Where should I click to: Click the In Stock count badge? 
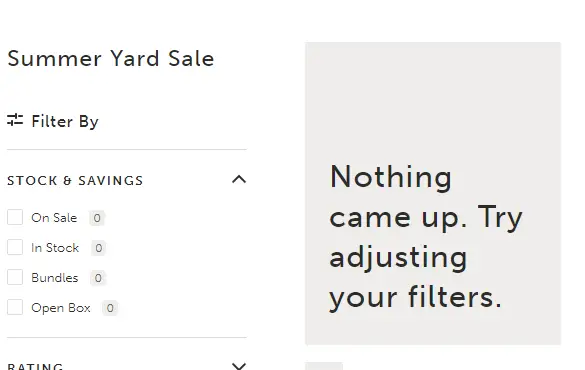98,248
